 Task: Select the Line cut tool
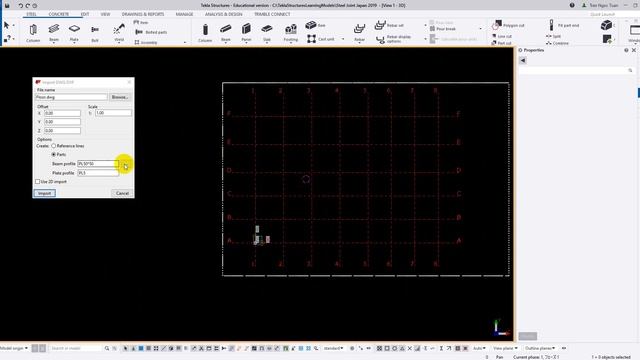502,36
